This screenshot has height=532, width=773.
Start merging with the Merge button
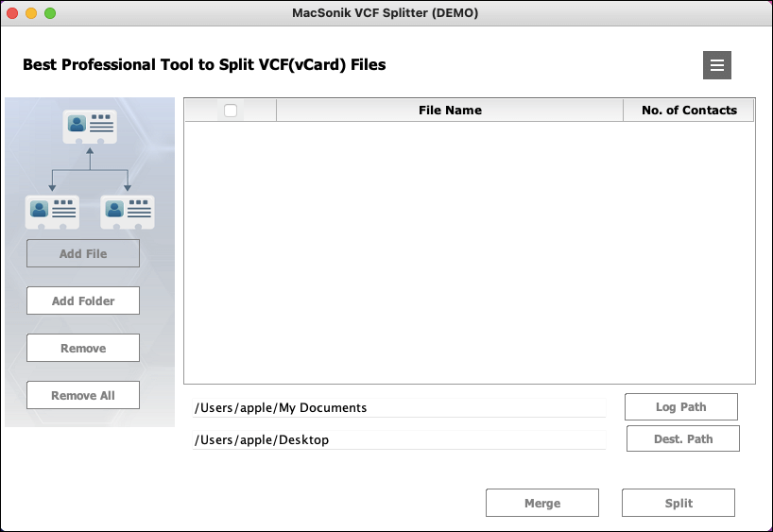(x=542, y=503)
